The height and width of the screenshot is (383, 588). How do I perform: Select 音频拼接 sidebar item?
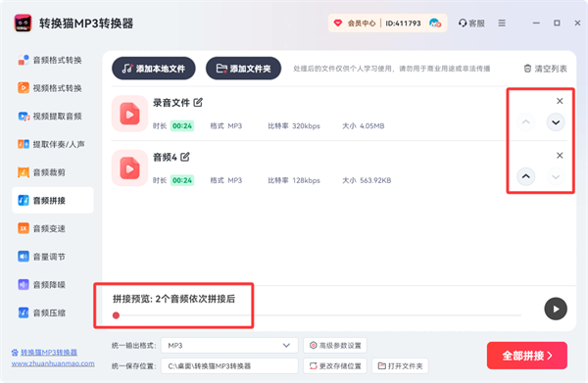53,201
